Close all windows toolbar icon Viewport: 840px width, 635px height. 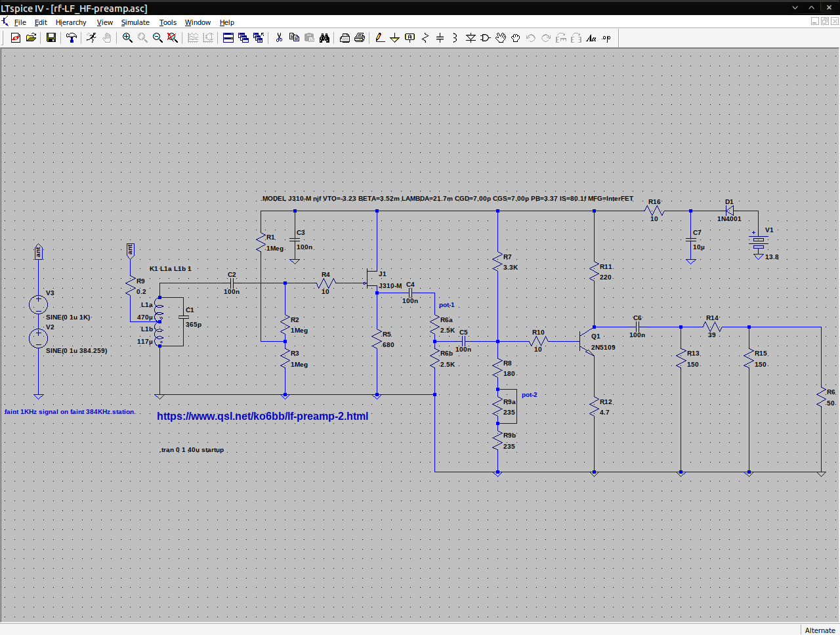(x=259, y=38)
